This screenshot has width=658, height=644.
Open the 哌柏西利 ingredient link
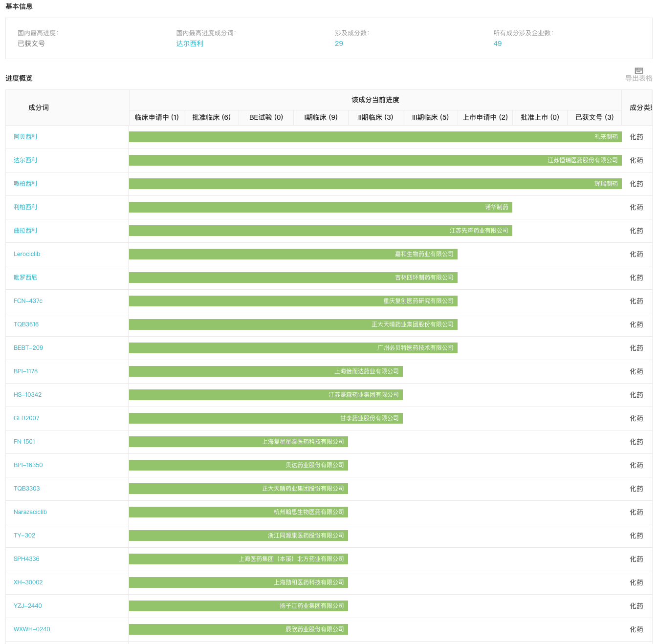(25, 184)
